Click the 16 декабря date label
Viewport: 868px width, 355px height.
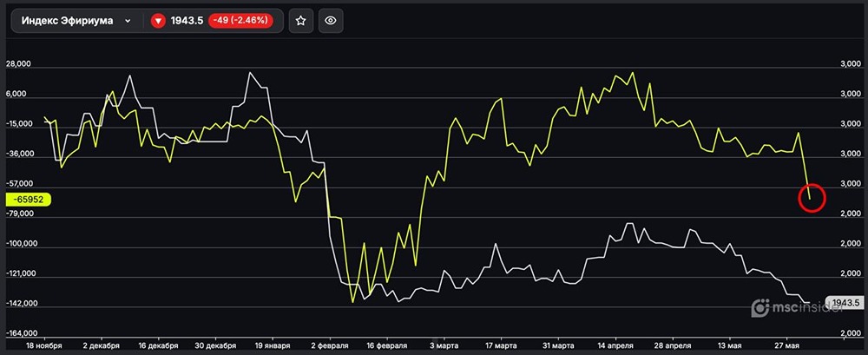click(158, 345)
